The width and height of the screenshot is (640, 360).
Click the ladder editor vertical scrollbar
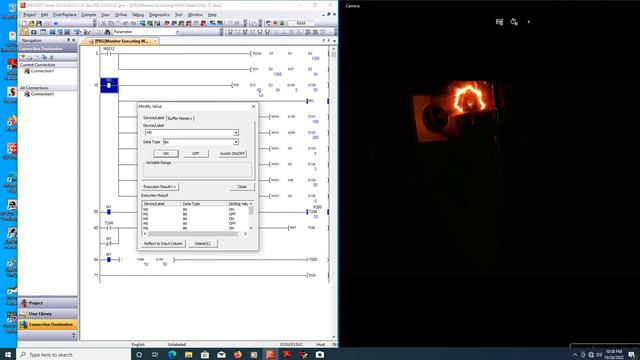click(333, 193)
